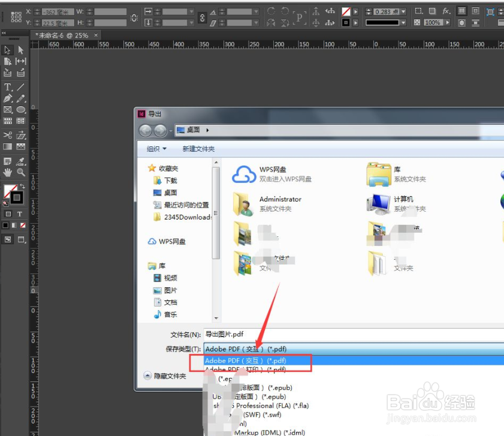Select the Pen tool

tap(8, 98)
